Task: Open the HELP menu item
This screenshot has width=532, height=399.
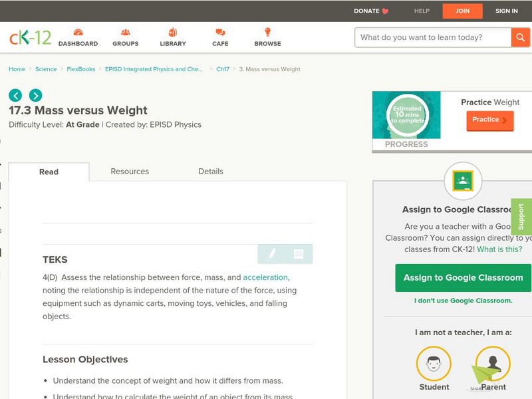Action: [422, 11]
